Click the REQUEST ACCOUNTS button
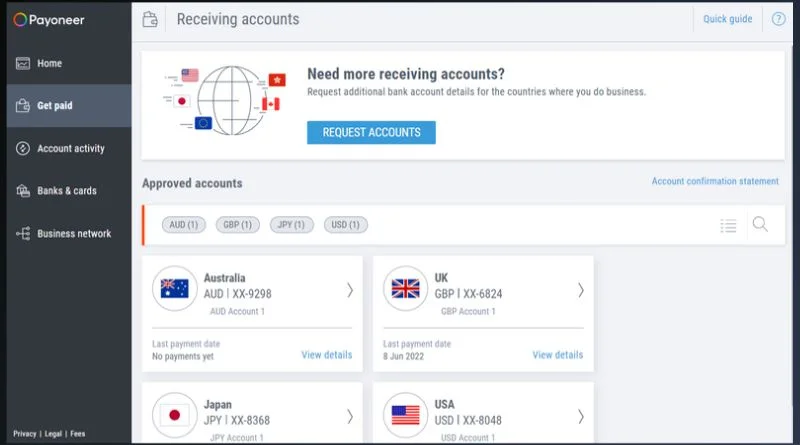The image size is (800, 445). click(x=371, y=133)
